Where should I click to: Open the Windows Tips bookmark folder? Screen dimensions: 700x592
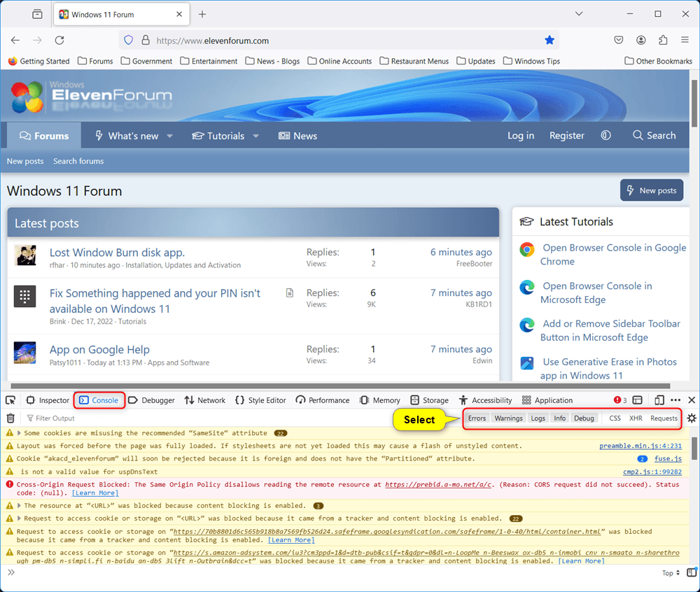coord(531,61)
